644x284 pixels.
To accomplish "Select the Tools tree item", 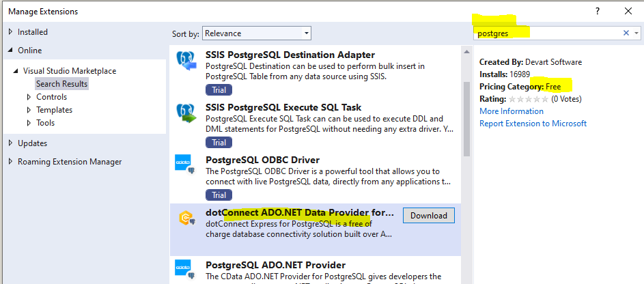I will coord(46,123).
